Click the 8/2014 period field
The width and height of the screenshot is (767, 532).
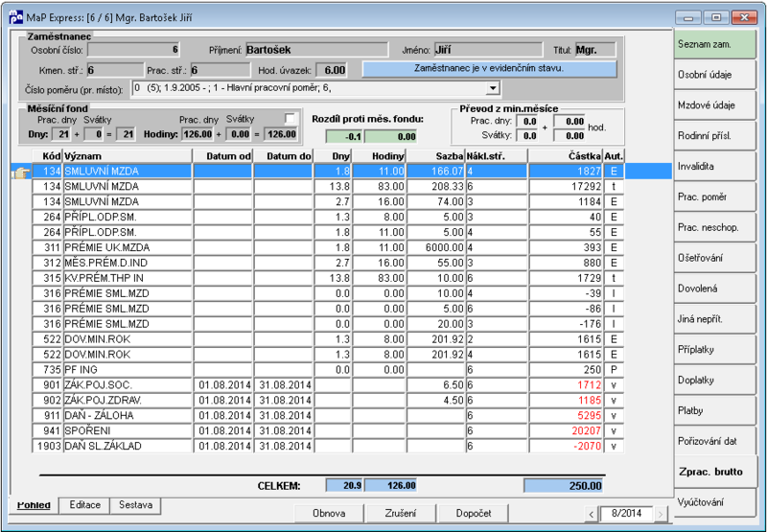pyautogui.click(x=626, y=514)
